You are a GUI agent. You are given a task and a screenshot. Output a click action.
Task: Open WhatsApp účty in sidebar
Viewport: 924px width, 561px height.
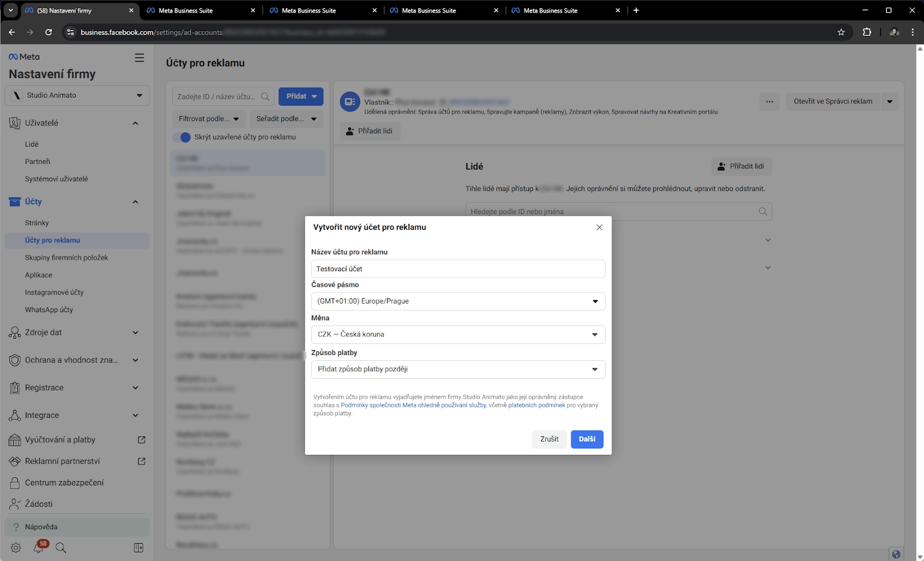(x=49, y=310)
